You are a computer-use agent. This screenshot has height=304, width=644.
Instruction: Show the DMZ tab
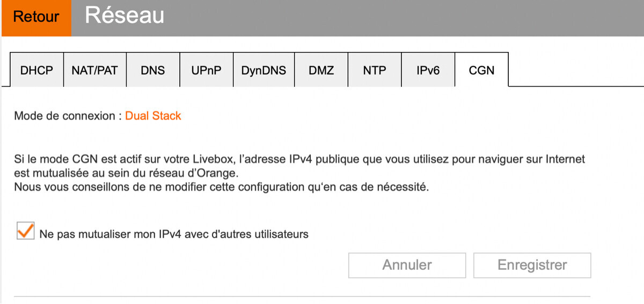(321, 70)
